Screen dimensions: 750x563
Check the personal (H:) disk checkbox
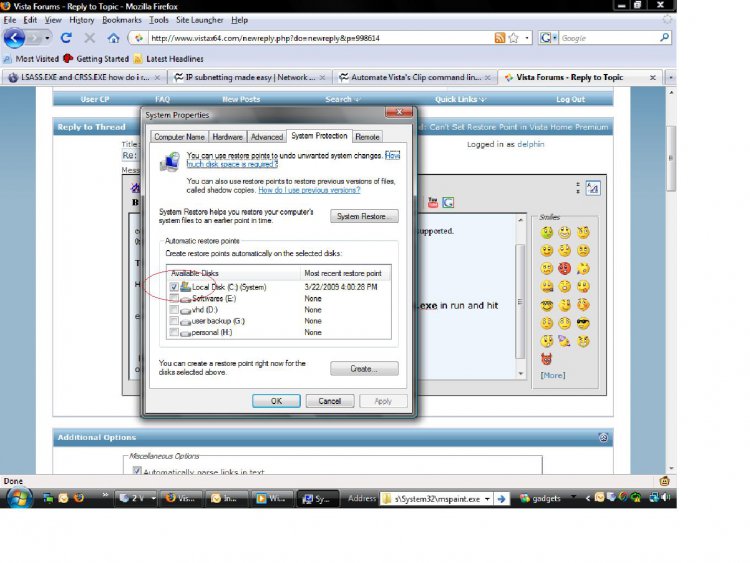[x=174, y=332]
